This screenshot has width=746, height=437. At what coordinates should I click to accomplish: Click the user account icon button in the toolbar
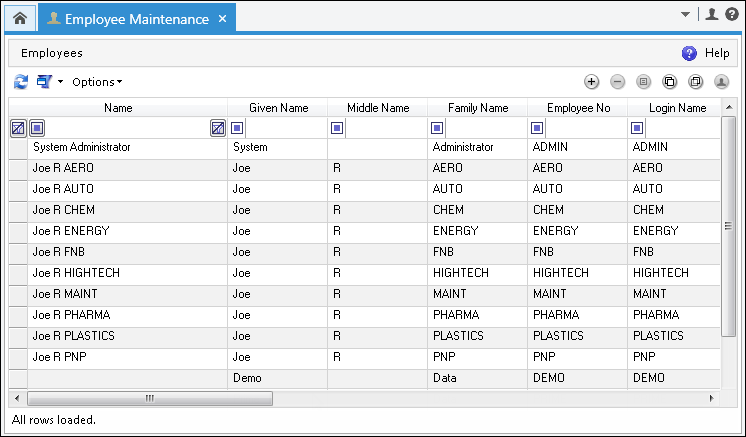pyautogui.click(x=721, y=82)
